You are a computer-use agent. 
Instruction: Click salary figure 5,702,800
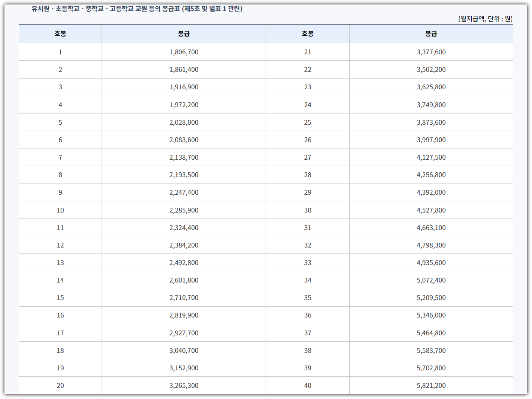click(x=431, y=368)
